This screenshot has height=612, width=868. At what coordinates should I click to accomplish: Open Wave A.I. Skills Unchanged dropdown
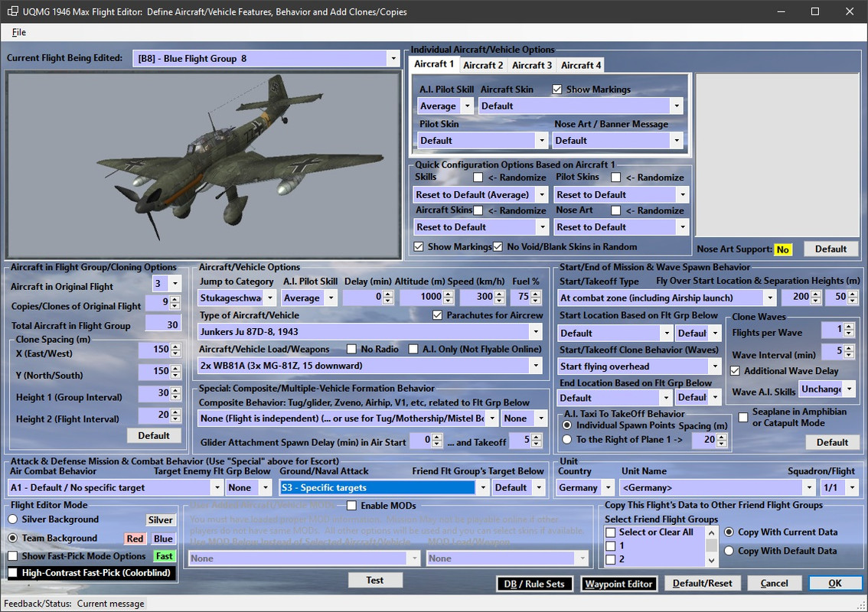click(x=827, y=389)
